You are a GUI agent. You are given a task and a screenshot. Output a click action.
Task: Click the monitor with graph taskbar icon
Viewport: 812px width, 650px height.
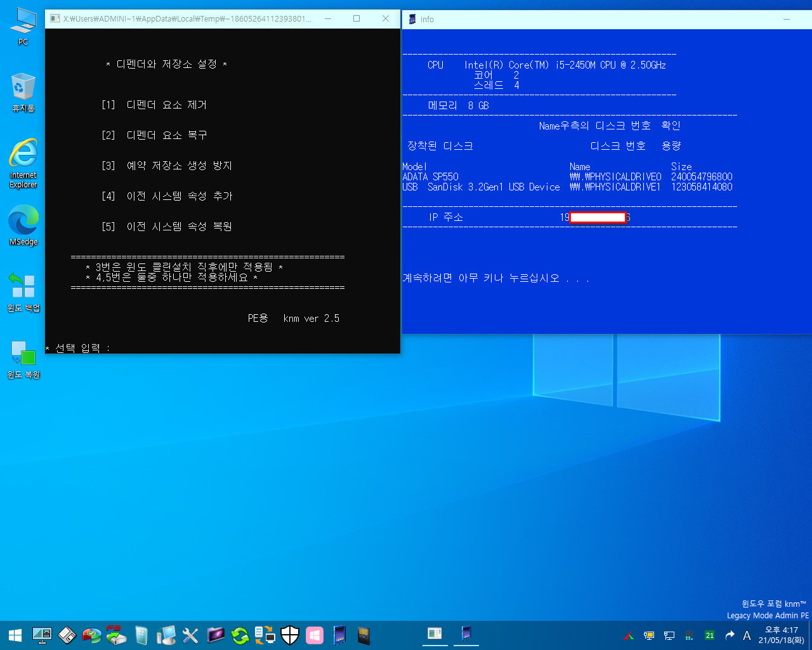tap(42, 635)
